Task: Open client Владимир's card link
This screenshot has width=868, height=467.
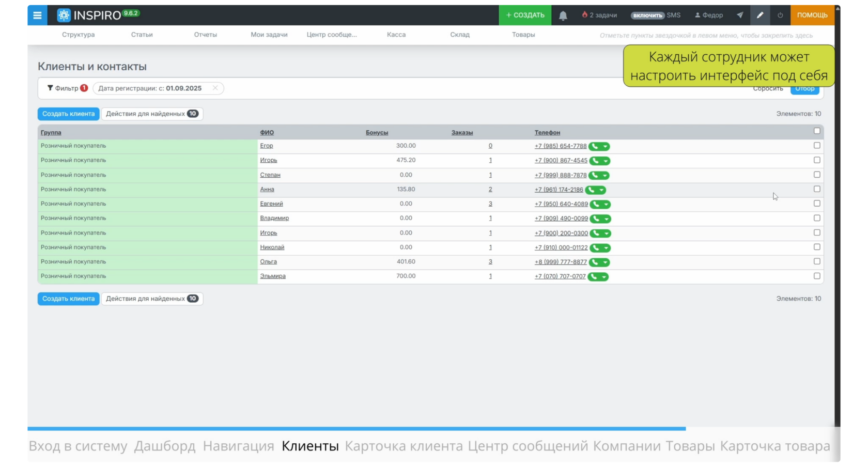Action: (274, 219)
